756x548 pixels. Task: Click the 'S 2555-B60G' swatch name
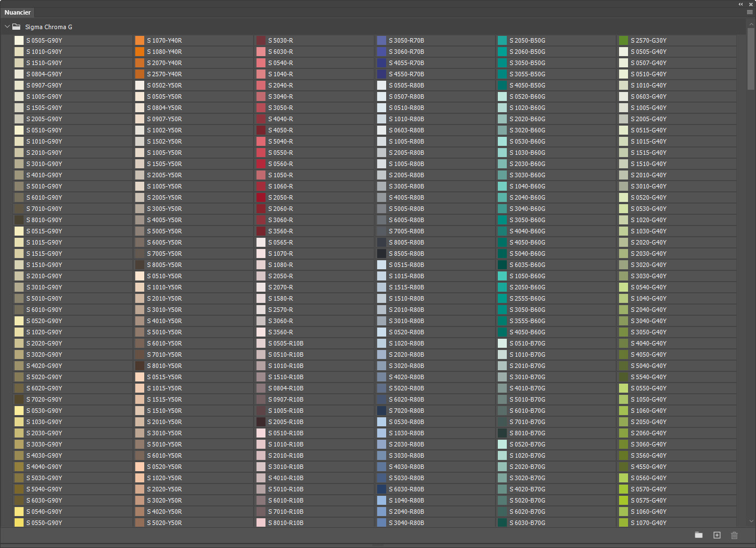tap(528, 298)
